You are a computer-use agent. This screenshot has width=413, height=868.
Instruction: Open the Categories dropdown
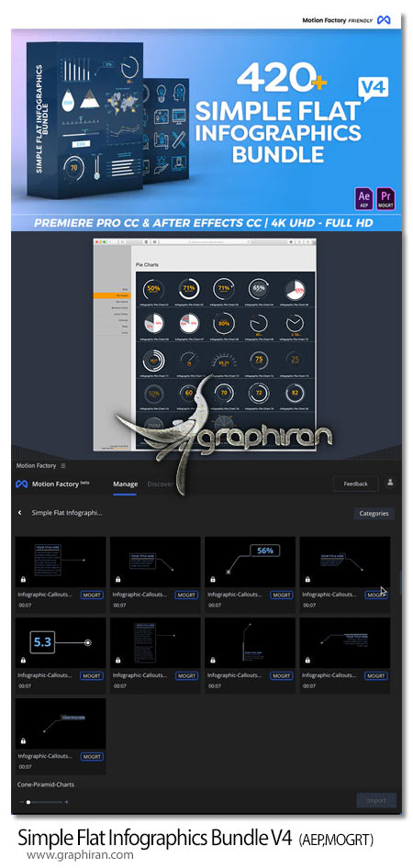pos(374,513)
